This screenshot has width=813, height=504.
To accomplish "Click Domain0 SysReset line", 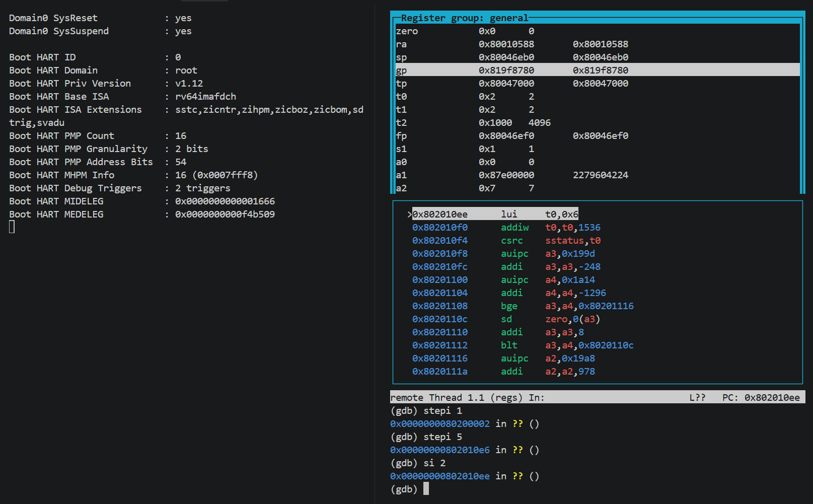I will point(100,18).
